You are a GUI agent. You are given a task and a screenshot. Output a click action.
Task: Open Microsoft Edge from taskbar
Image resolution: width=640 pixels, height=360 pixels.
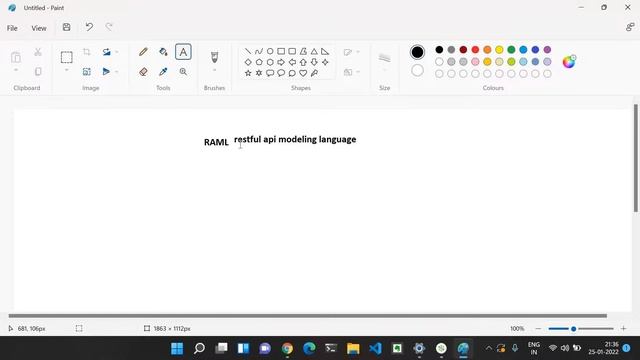309,348
